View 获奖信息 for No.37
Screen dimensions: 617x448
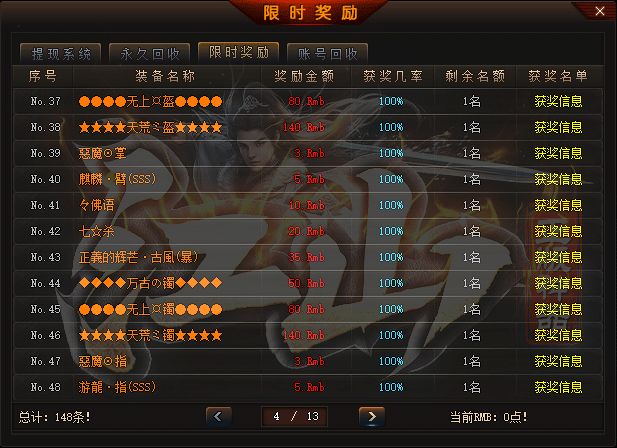(x=558, y=101)
